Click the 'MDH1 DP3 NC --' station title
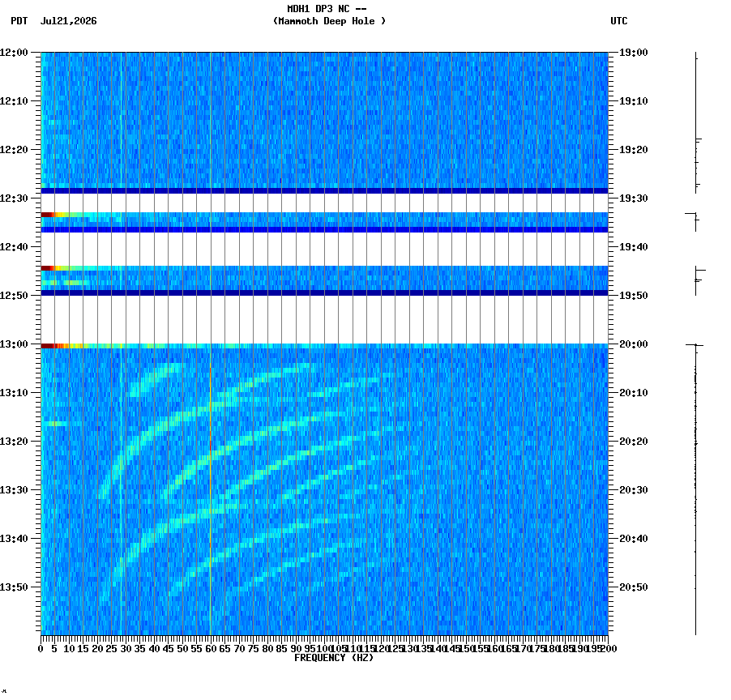This screenshot has height=700, width=731. (327, 9)
